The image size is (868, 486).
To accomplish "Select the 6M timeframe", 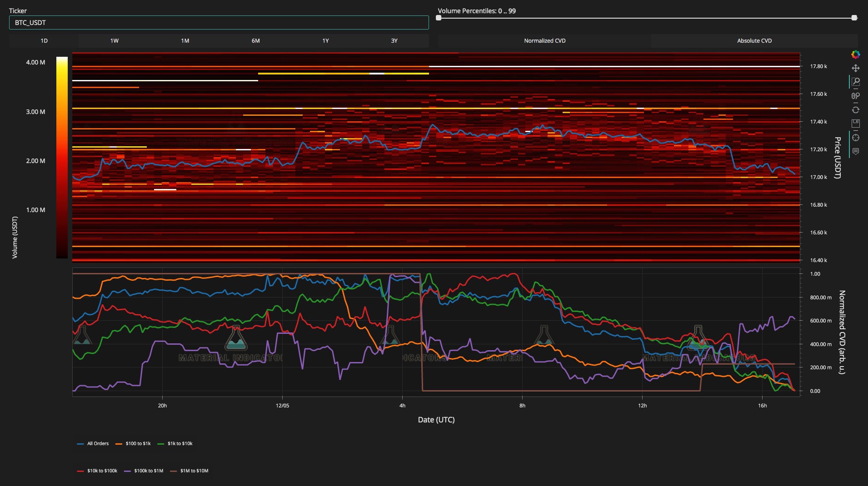I will coord(255,41).
